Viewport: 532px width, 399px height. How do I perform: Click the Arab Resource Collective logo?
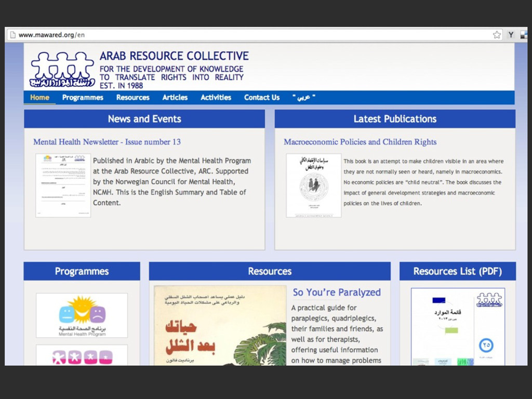(x=62, y=69)
